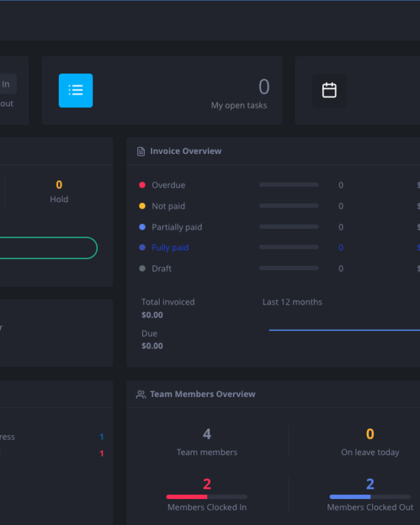Click the Hold count of 0
The width and height of the screenshot is (420, 525).
pos(59,185)
